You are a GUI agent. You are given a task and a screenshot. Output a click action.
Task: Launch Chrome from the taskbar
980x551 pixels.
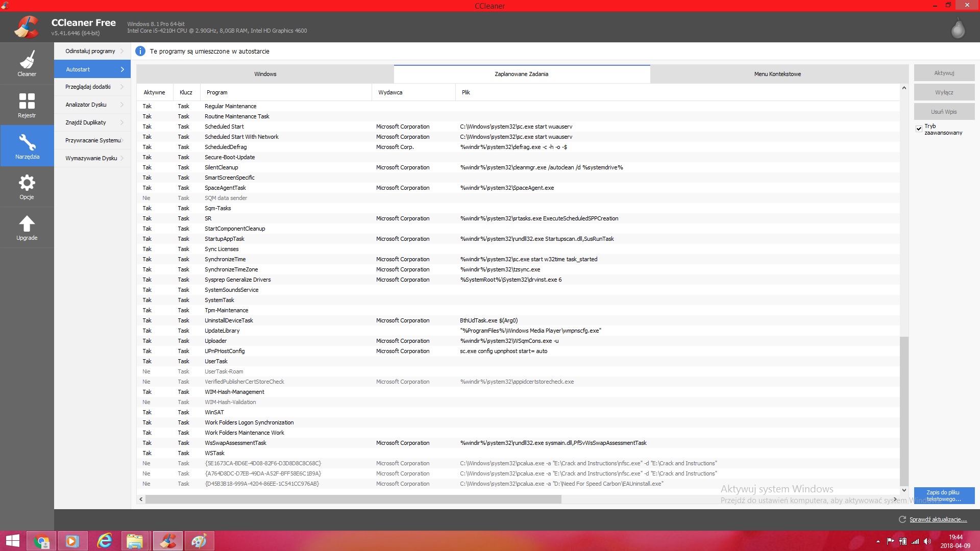[41, 541]
